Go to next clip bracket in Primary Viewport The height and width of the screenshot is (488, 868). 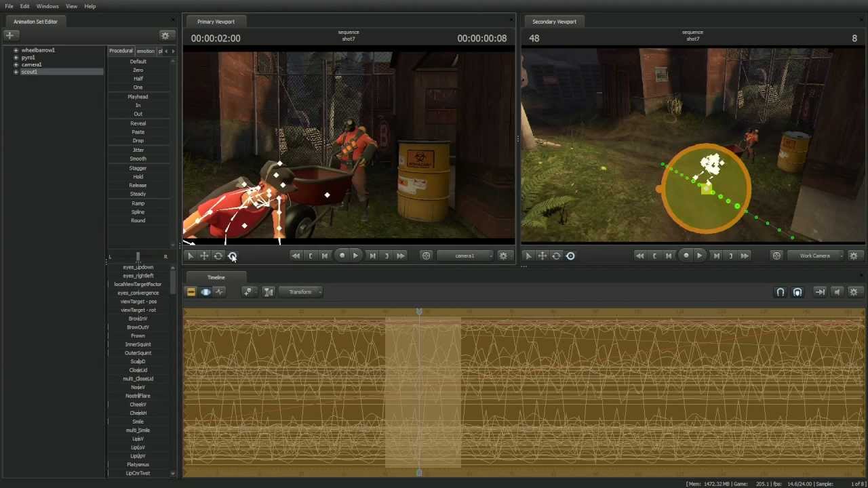click(x=387, y=256)
